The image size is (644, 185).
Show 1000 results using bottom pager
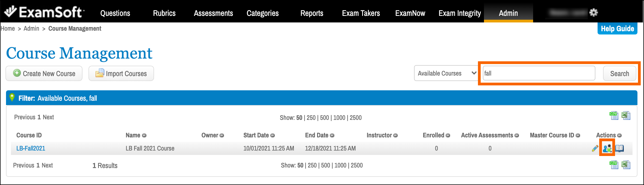[x=340, y=165]
